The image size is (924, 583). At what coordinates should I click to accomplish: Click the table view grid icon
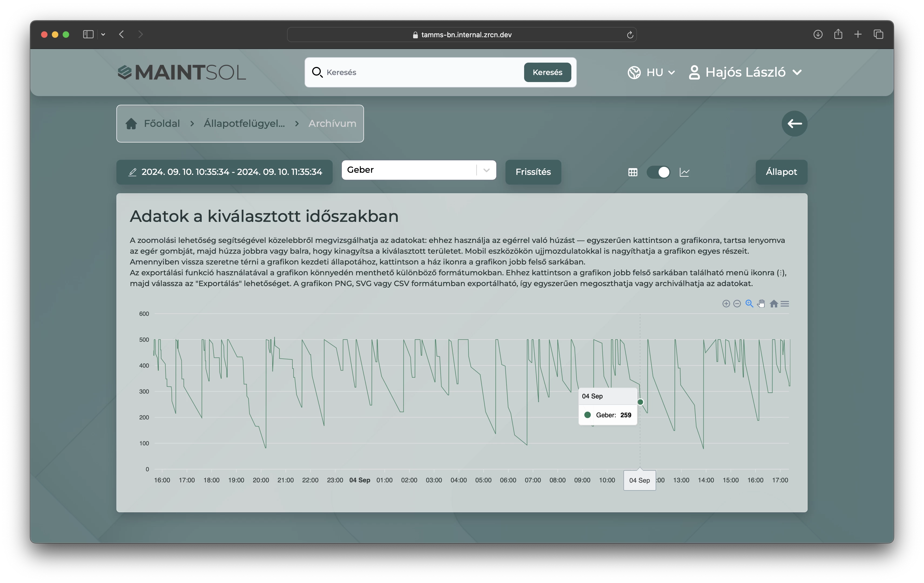(633, 172)
